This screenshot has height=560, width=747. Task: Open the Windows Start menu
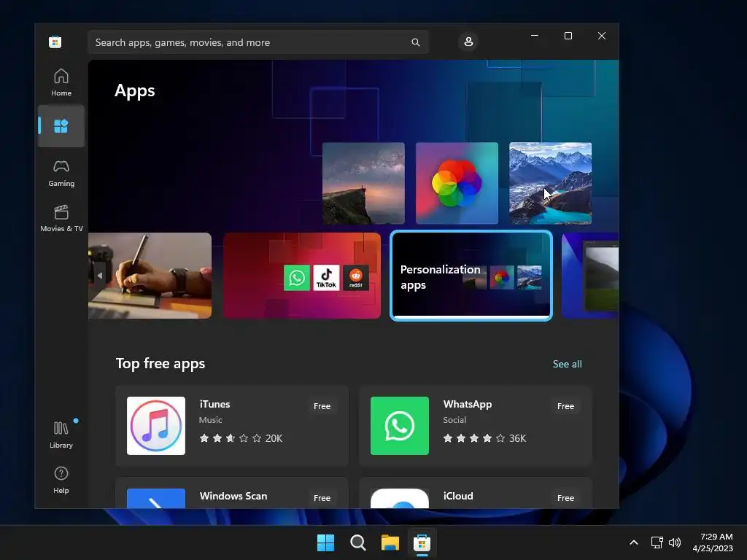pyautogui.click(x=326, y=542)
